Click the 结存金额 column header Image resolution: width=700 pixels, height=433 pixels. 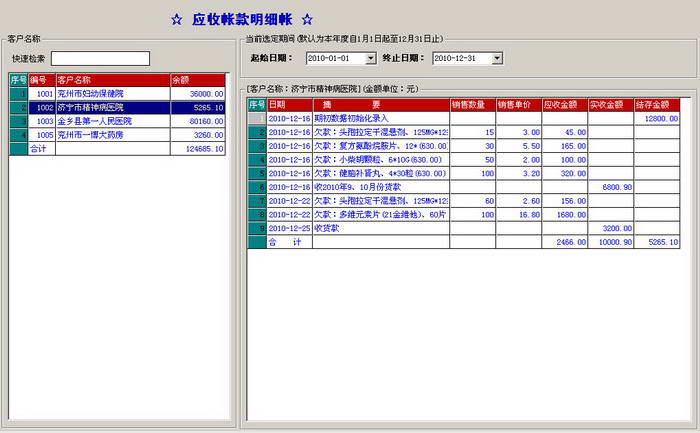click(x=657, y=105)
